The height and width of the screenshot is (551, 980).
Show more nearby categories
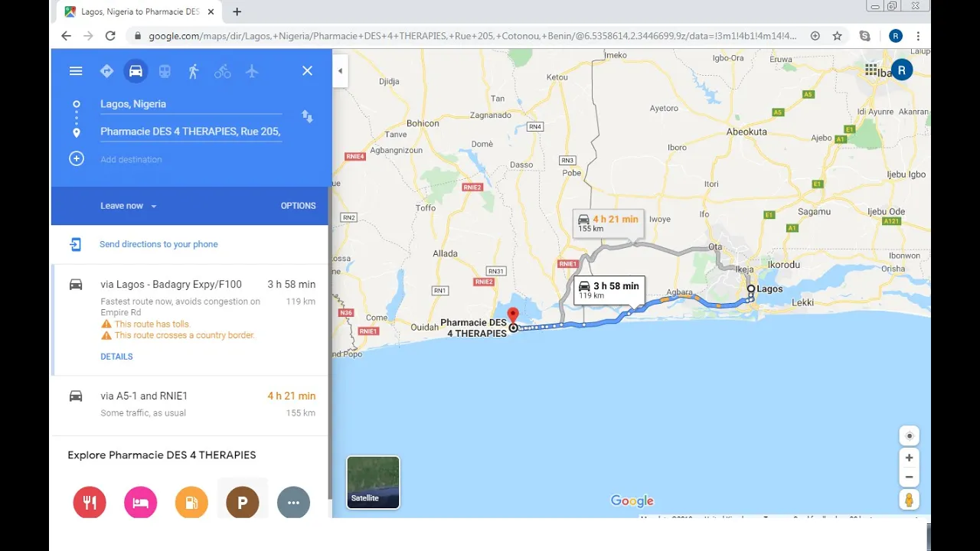coord(293,503)
